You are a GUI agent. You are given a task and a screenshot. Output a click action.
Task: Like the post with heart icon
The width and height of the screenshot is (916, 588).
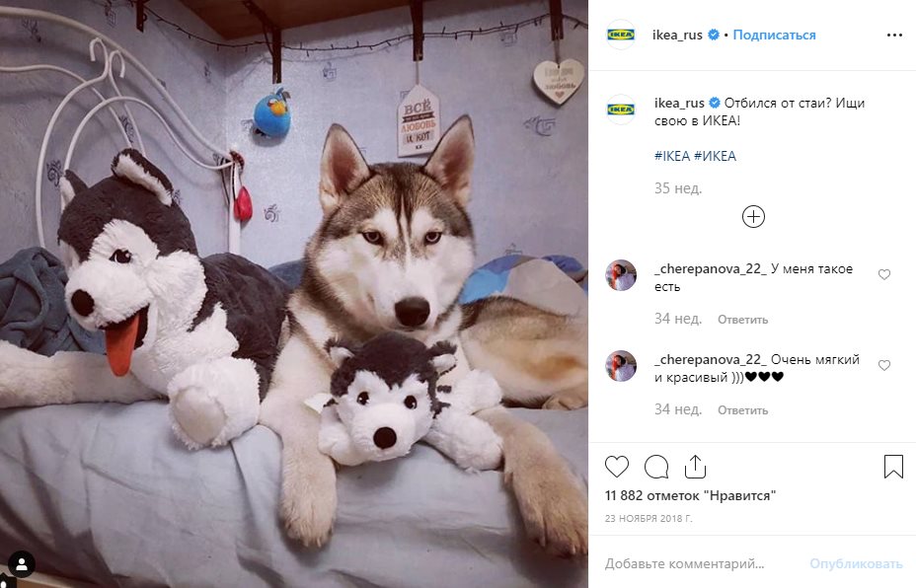tap(617, 466)
